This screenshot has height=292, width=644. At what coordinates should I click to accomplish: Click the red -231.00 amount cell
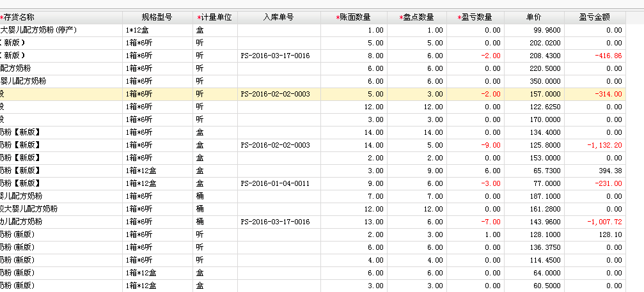(595, 183)
